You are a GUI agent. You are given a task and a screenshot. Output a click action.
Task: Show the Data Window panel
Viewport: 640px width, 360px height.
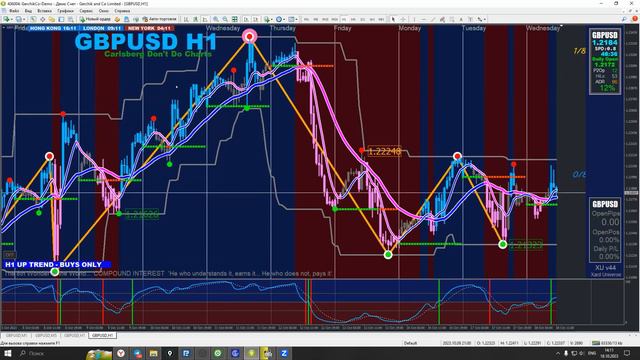pos(42,19)
